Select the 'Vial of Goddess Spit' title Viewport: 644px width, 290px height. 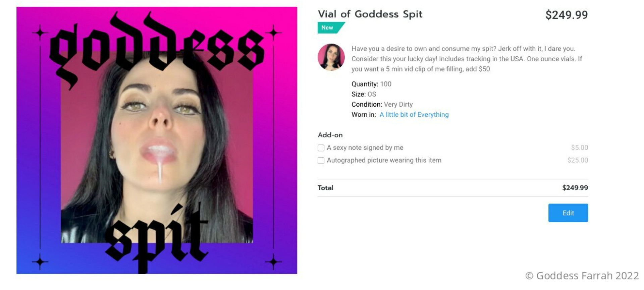coord(370,14)
